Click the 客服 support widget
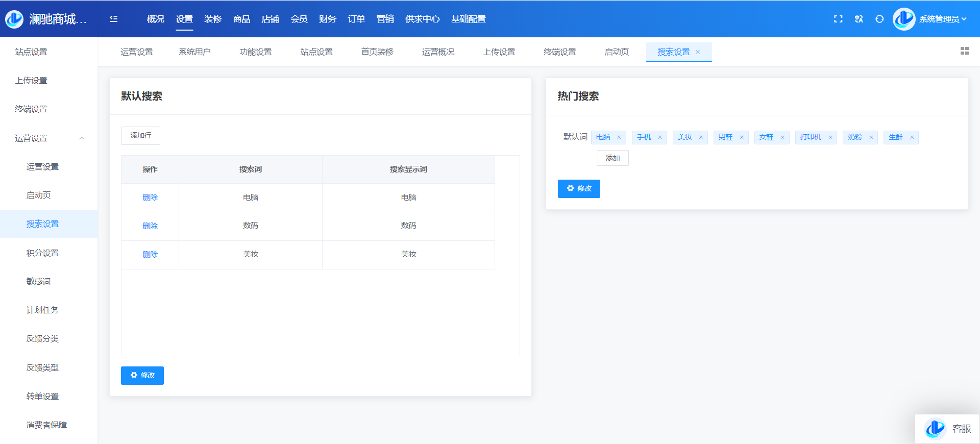The image size is (980, 444). click(947, 429)
